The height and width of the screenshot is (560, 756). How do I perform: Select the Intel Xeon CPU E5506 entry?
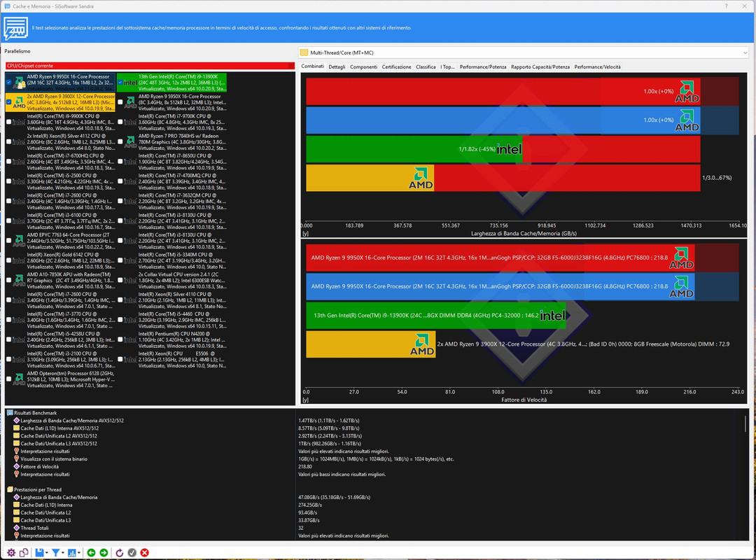[x=172, y=359]
